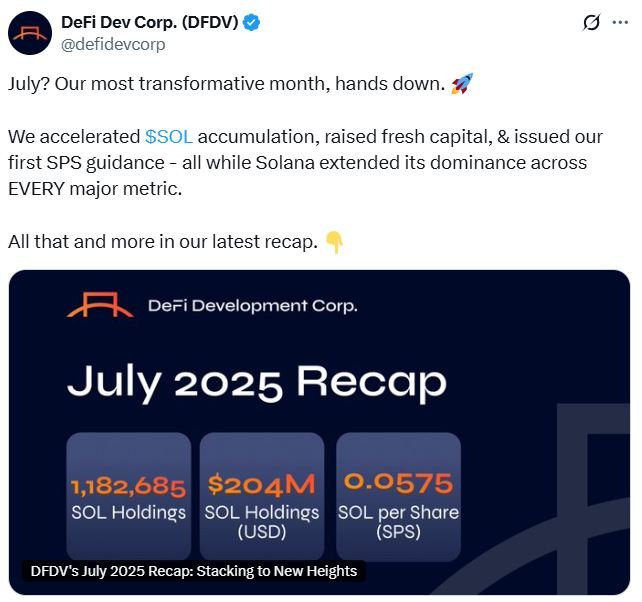The width and height of the screenshot is (642, 602).
Task: Select the $204M SOL Holdings (USD) tile
Action: 261,496
